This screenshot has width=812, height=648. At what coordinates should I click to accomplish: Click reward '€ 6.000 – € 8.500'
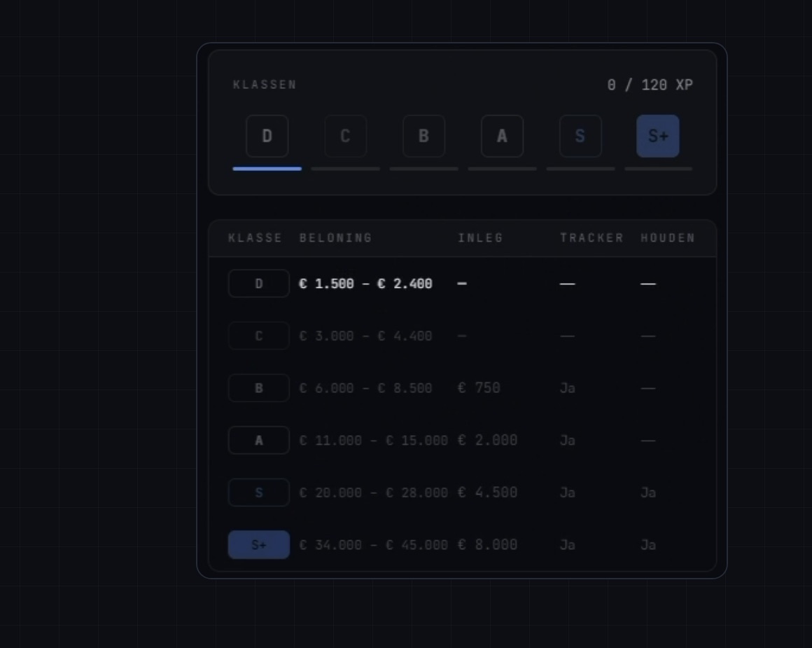pyautogui.click(x=365, y=388)
